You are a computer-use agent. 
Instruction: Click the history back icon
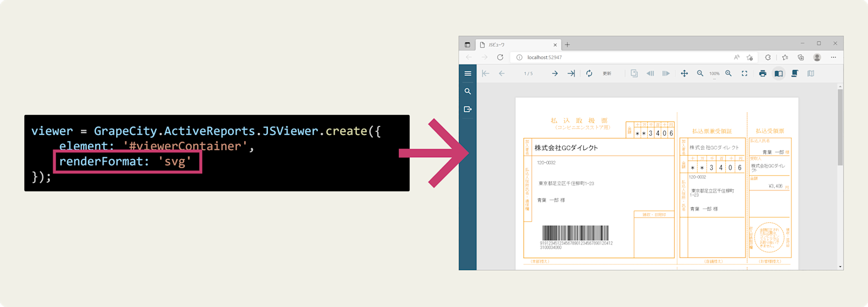[x=650, y=74]
